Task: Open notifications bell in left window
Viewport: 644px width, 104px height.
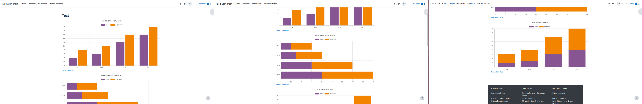Action: (x=180, y=4)
